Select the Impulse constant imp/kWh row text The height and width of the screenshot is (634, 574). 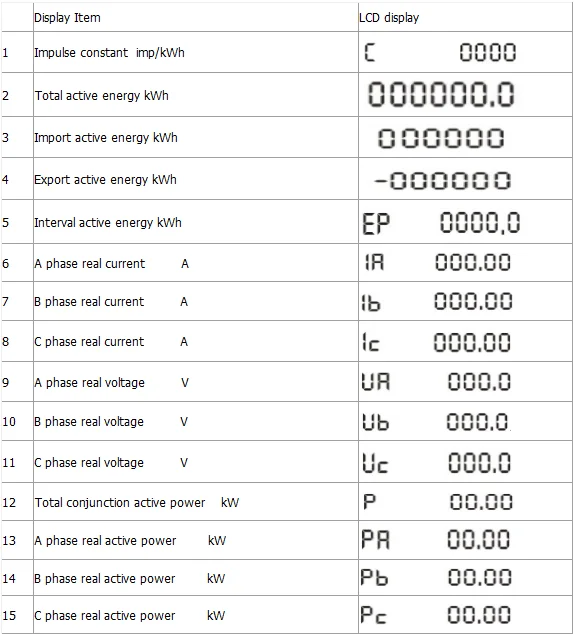[109, 53]
